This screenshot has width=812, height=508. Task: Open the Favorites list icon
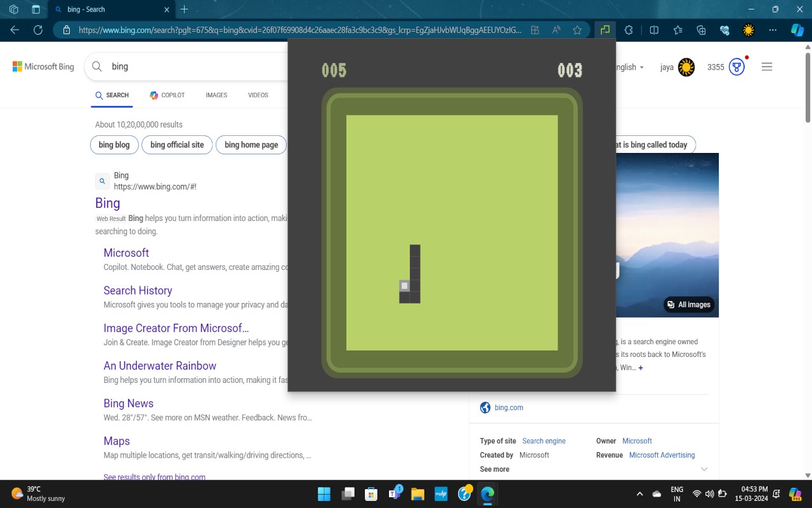pos(678,30)
